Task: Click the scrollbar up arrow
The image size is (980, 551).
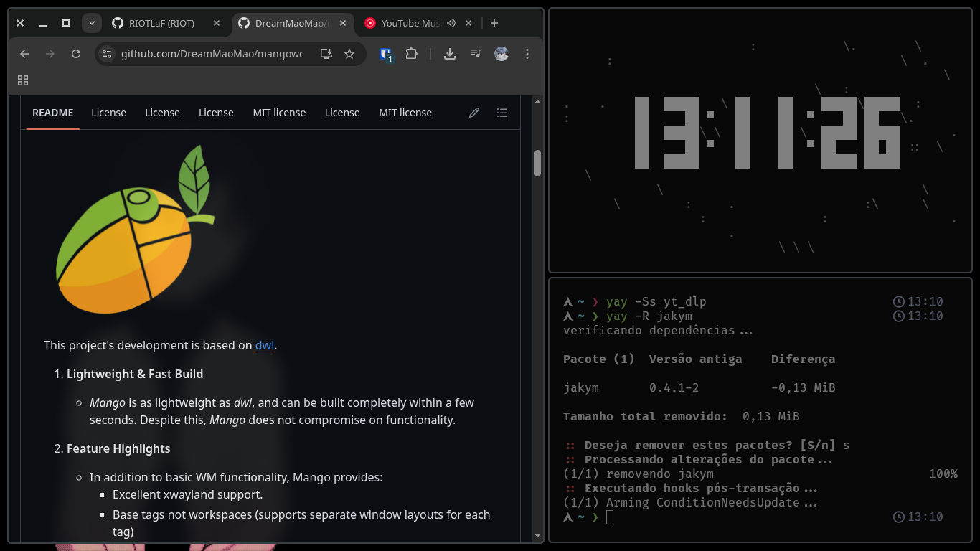Action: click(537, 101)
